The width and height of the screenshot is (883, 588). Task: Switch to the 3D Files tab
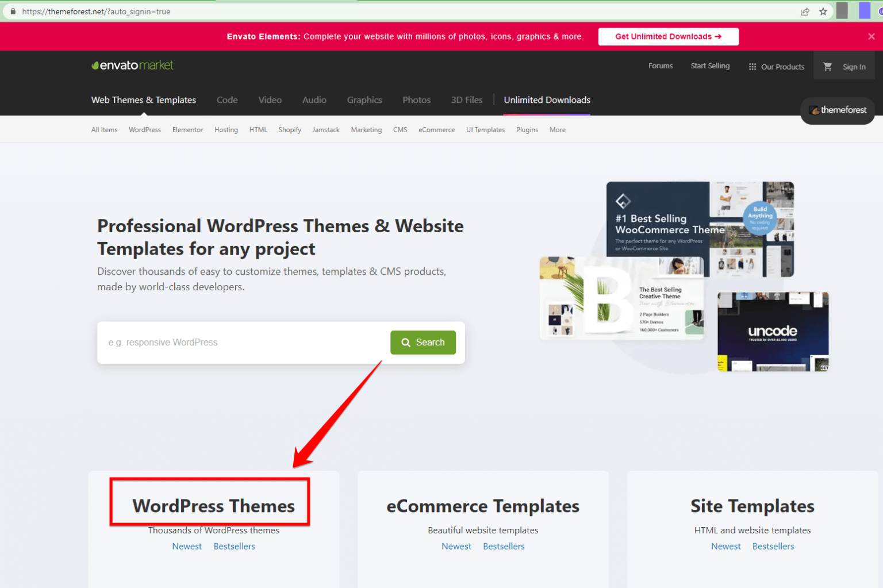tap(467, 100)
